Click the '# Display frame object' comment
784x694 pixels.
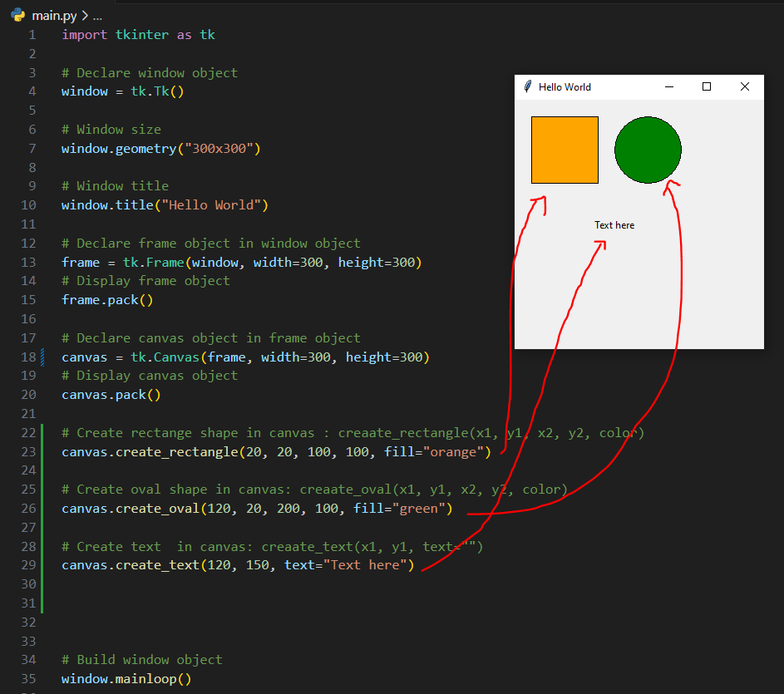145,281
